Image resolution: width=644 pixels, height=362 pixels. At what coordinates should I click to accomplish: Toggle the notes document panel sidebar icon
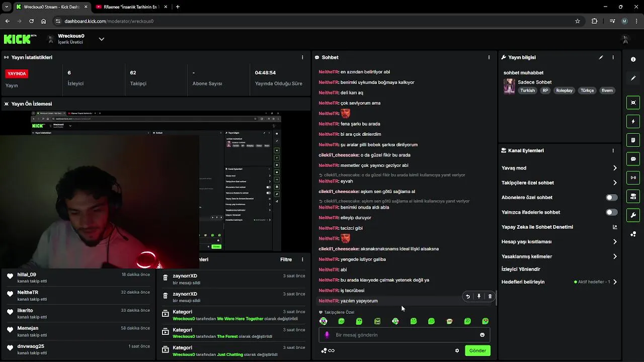pyautogui.click(x=633, y=140)
